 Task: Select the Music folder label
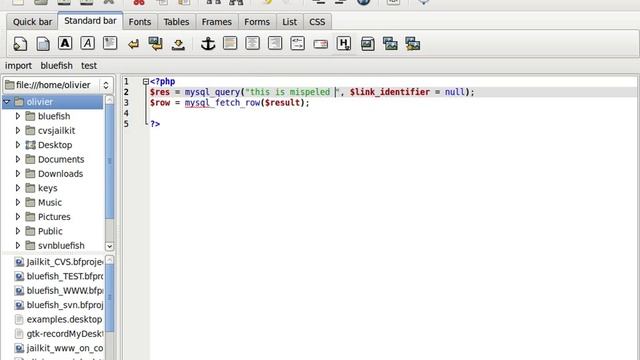tap(50, 202)
